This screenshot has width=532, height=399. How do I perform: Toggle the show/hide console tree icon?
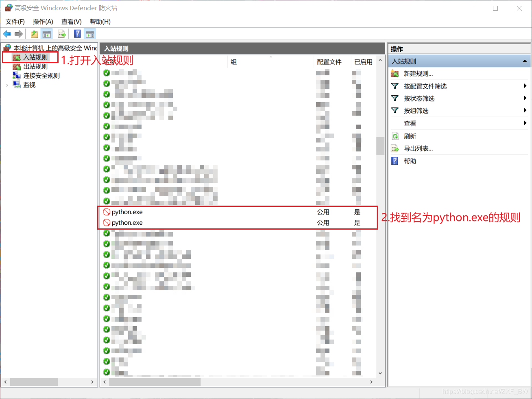47,34
